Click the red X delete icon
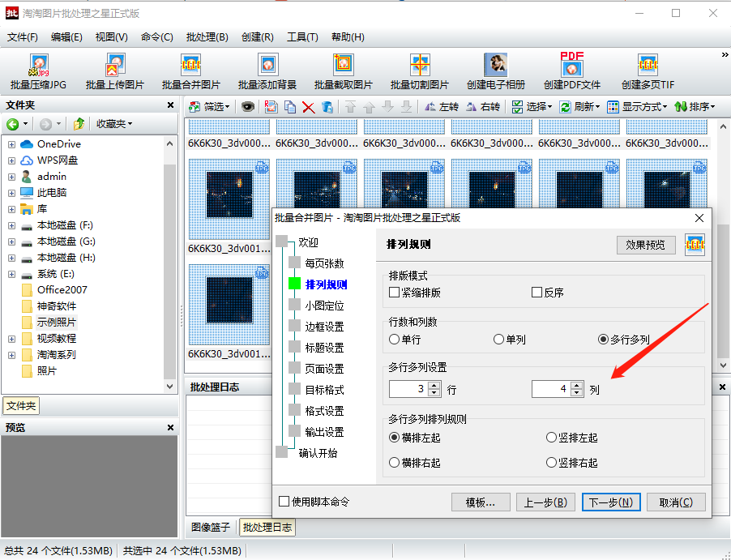The image size is (731, 560). [x=308, y=107]
